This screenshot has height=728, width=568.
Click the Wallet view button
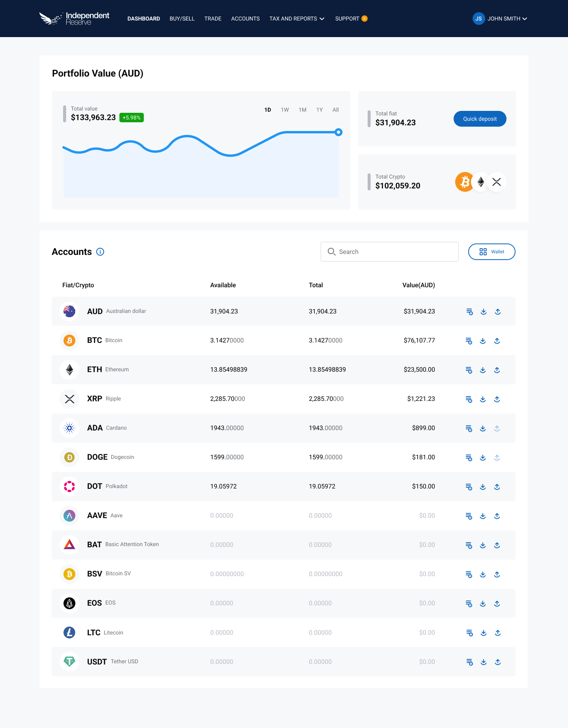(x=492, y=252)
